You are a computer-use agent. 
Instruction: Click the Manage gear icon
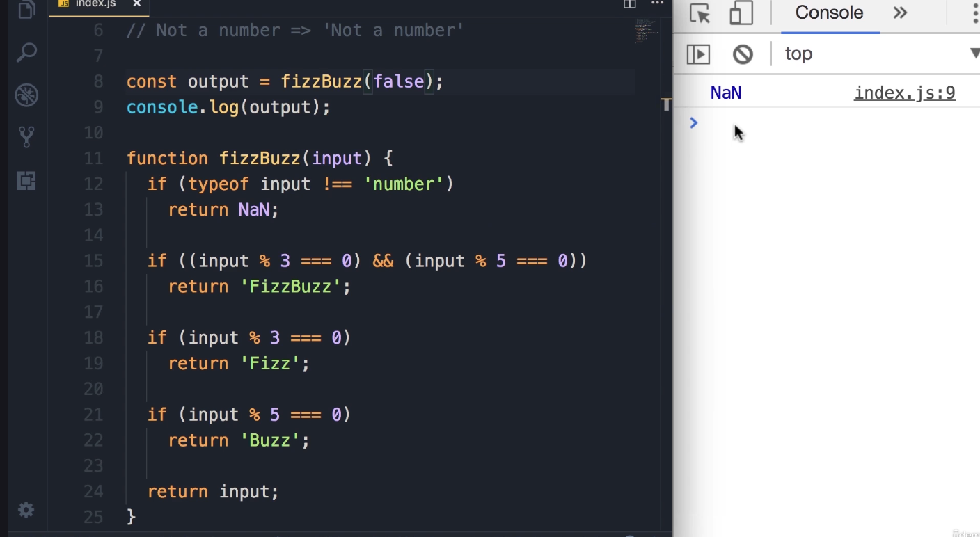tap(26, 510)
